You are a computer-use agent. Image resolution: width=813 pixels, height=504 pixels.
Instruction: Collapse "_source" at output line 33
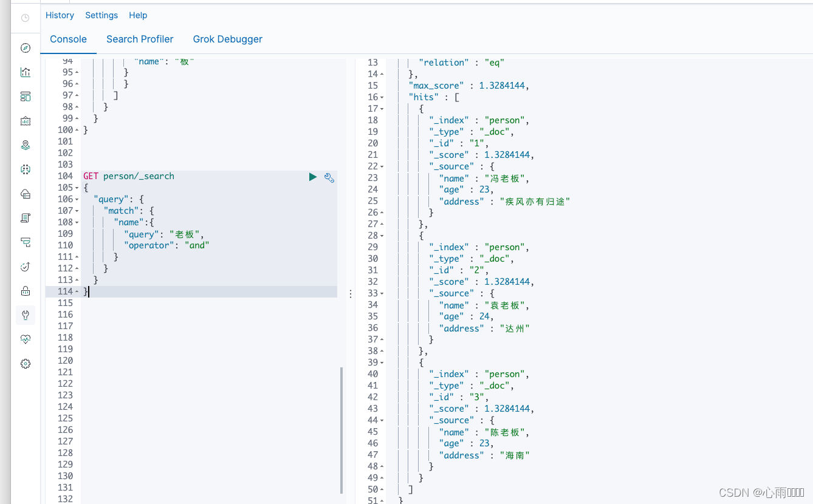[382, 294]
